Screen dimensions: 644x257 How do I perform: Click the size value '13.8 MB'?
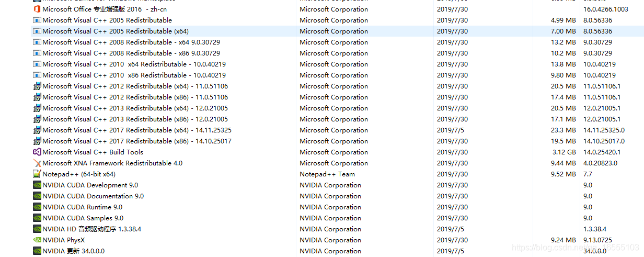point(563,64)
